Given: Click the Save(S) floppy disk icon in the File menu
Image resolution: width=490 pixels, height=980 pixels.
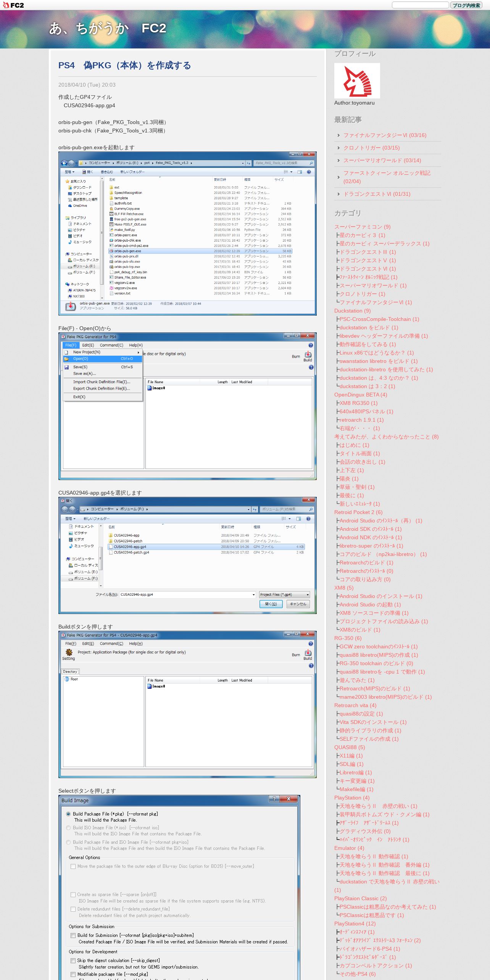Looking at the screenshot, I should (x=66, y=367).
